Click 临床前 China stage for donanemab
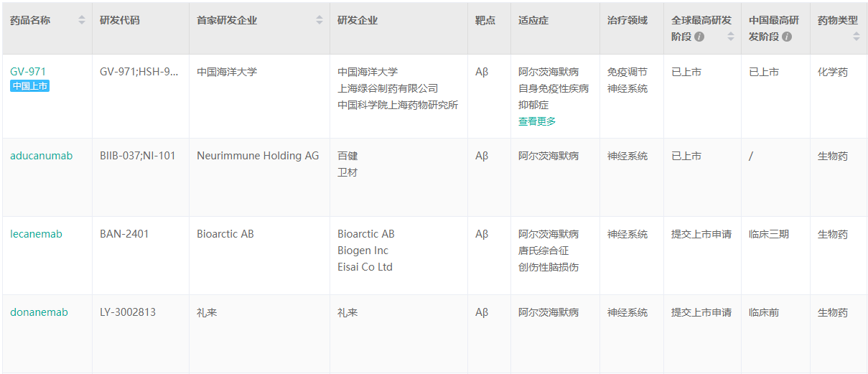Image resolution: width=868 pixels, height=374 pixels. click(x=764, y=312)
